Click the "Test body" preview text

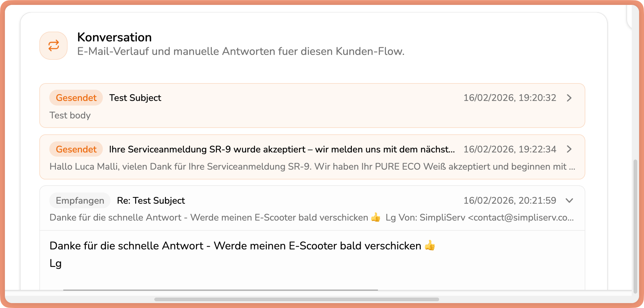click(70, 115)
